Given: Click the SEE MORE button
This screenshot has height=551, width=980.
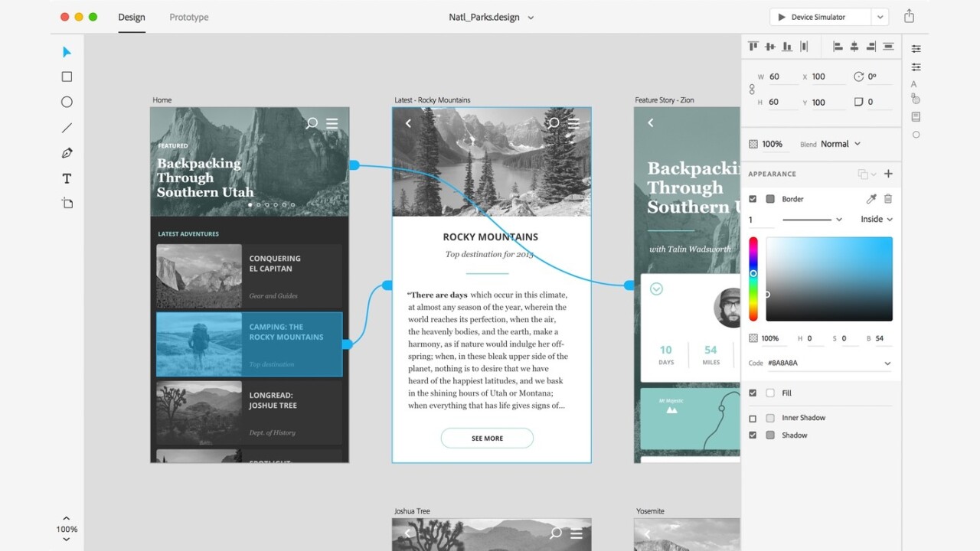Looking at the screenshot, I should [487, 439].
